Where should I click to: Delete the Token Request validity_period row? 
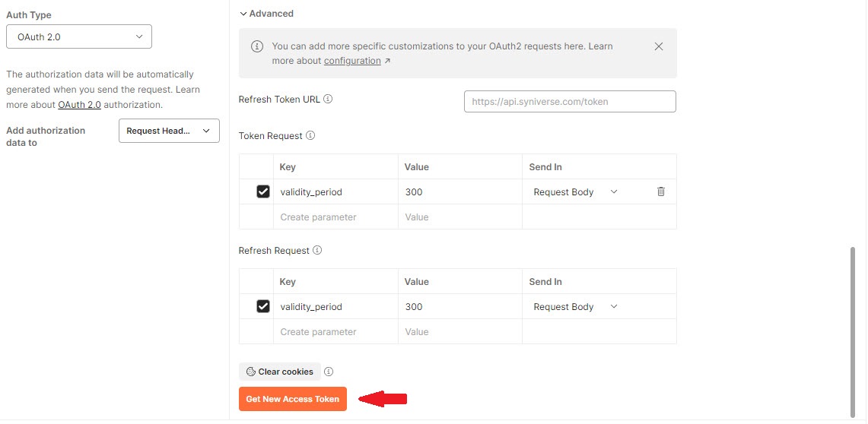tap(660, 192)
